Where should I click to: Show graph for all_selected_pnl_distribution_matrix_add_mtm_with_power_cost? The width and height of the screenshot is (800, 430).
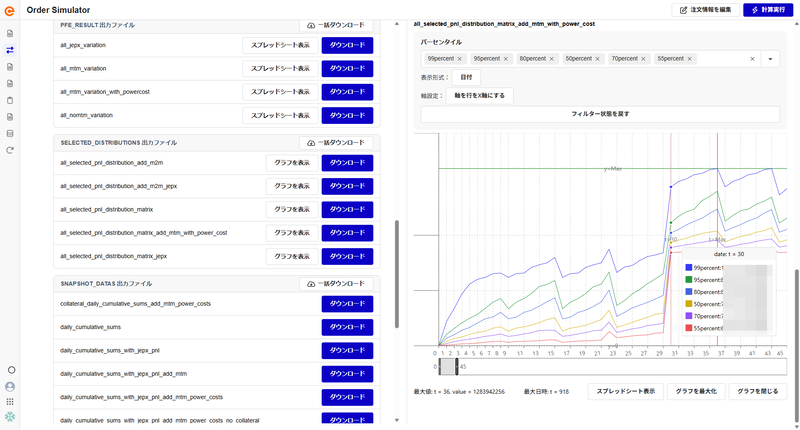(292, 233)
